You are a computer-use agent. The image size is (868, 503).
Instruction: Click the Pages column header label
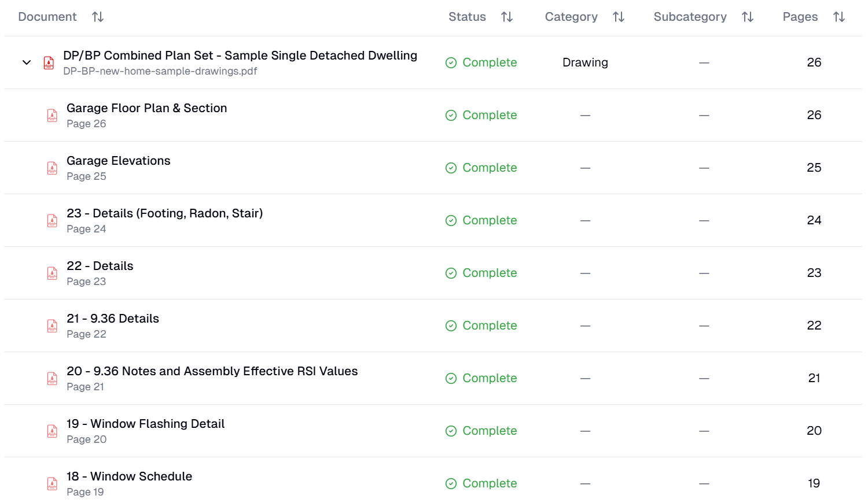pyautogui.click(x=800, y=17)
